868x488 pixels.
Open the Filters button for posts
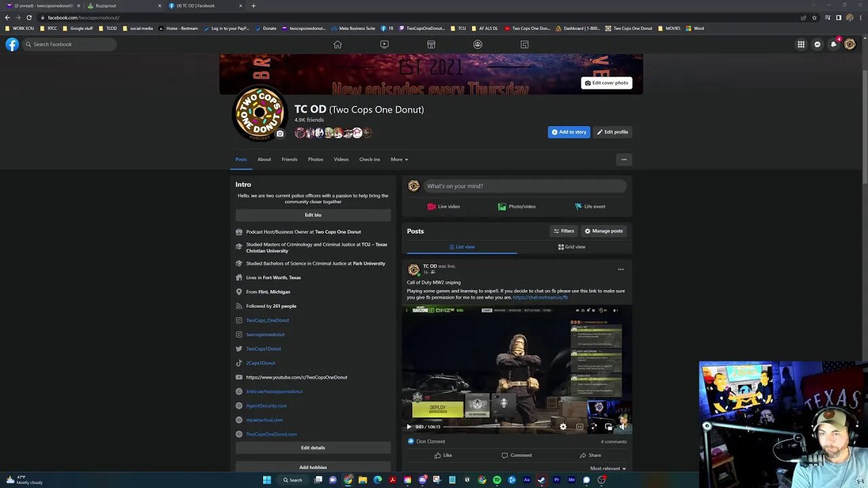pos(564,231)
